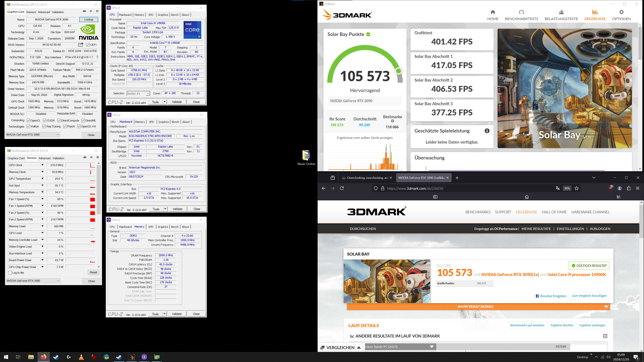Click the GPU-Z Sensors list vertical scrollbar
This screenshot has width=644, height=362.
tap(99, 215)
